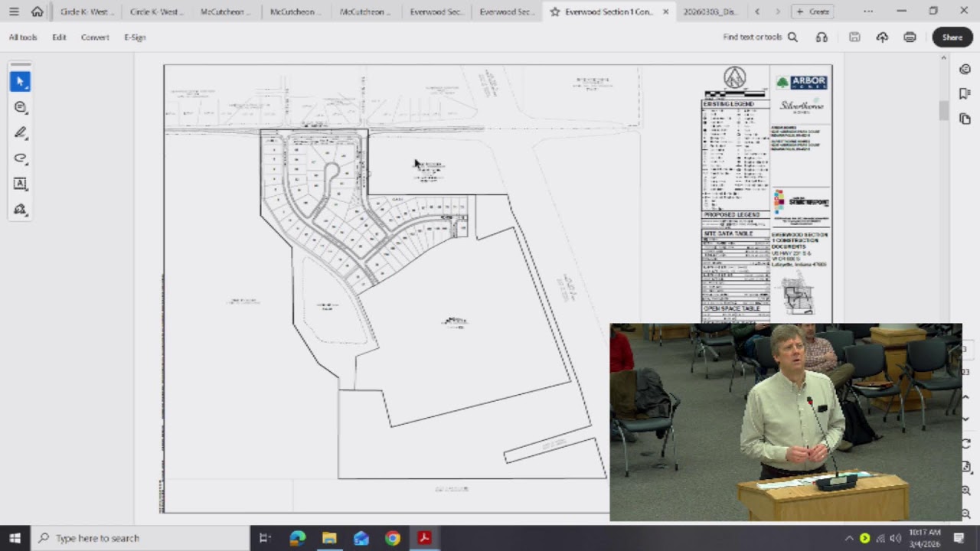Viewport: 980px width, 551px height.
Task: Click the vertical scrollbar thumb
Action: tap(944, 109)
